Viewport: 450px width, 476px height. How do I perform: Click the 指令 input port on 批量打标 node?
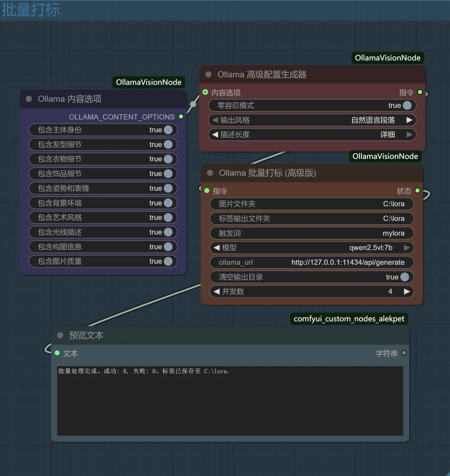pyautogui.click(x=207, y=190)
